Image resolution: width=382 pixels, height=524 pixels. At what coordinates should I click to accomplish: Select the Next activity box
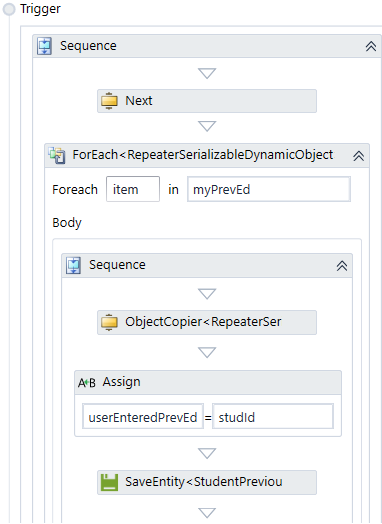click(207, 101)
